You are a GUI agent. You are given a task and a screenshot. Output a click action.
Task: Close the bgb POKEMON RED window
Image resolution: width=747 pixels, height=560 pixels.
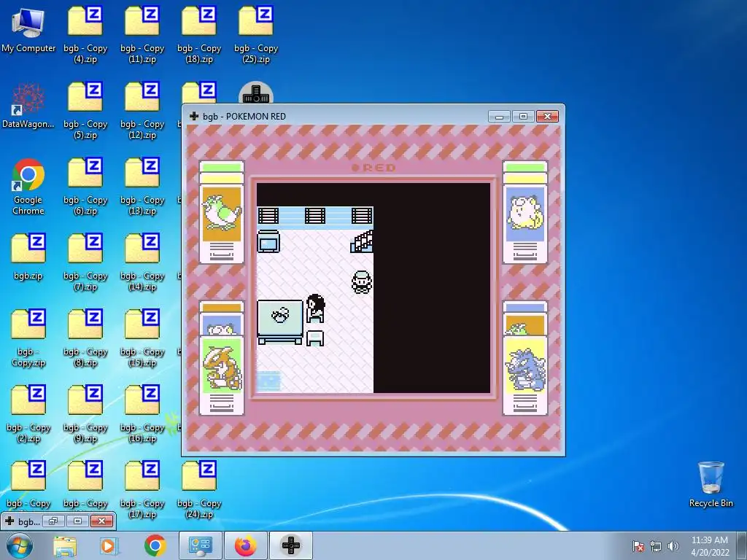[547, 117]
